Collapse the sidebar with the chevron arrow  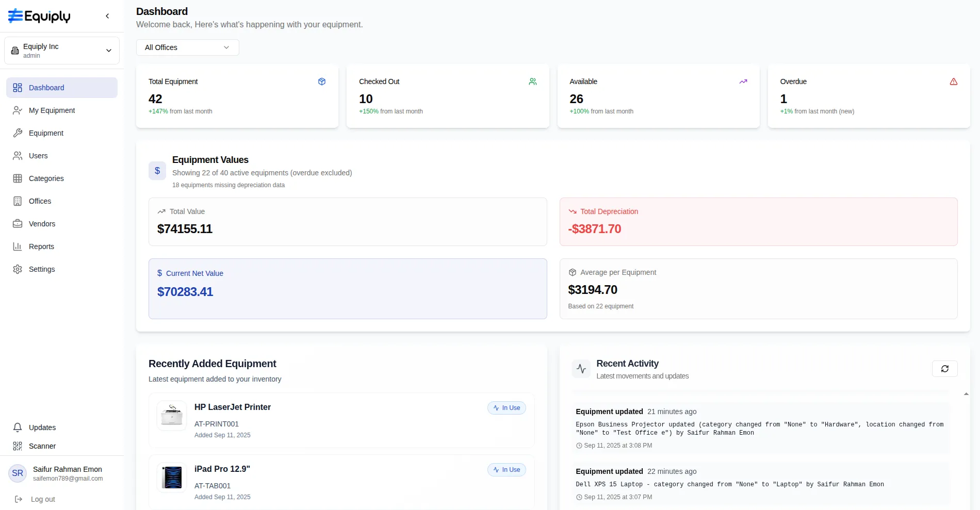click(107, 16)
